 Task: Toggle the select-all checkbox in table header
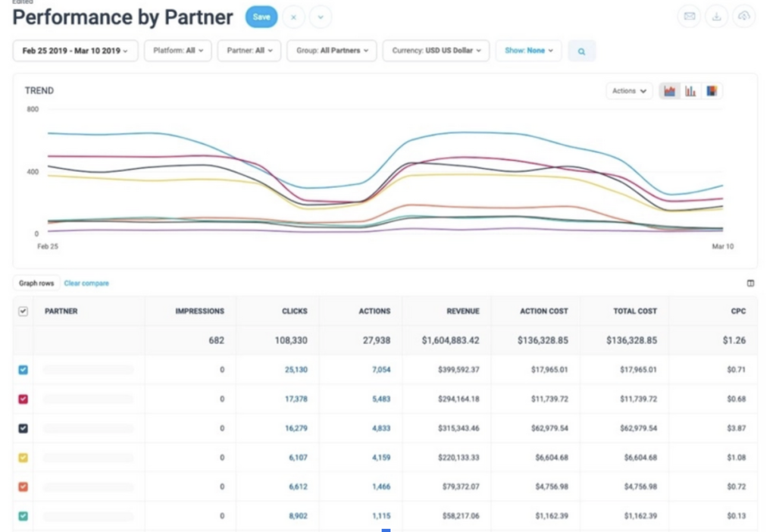(23, 311)
